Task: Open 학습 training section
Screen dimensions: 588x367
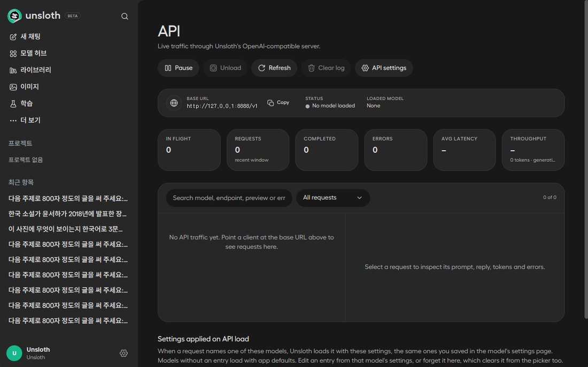Action: (21, 104)
